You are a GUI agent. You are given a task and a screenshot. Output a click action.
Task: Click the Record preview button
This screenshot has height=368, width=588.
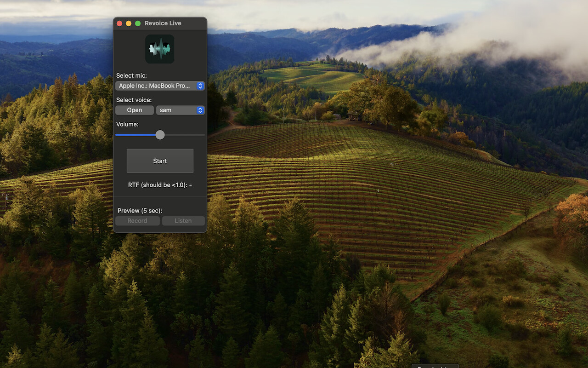tap(137, 221)
